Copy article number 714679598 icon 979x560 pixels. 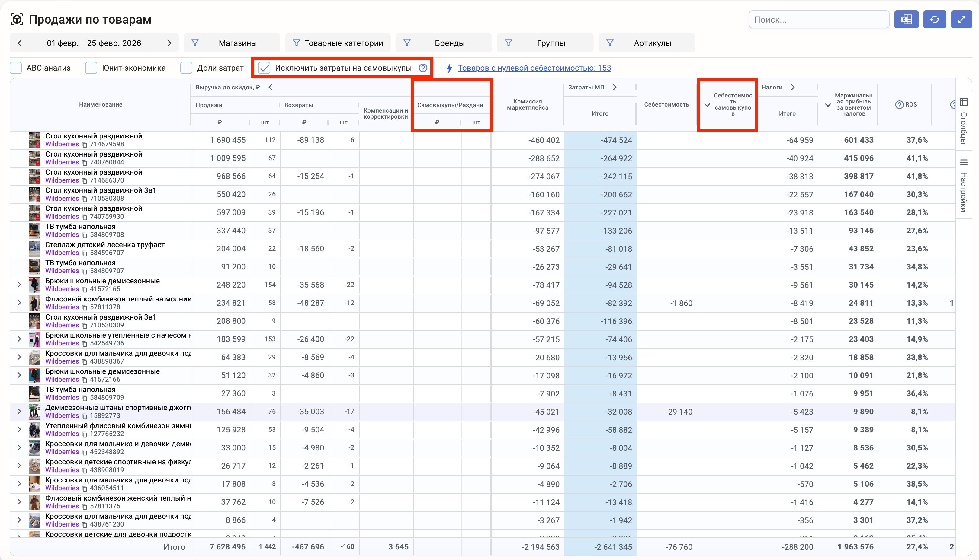(84, 145)
